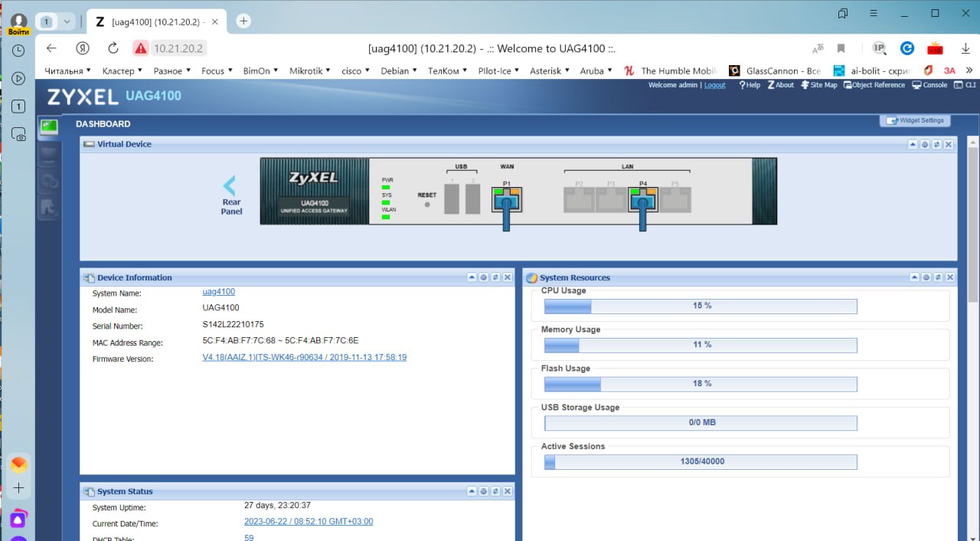Open the Focus bookmarks folder

pyautogui.click(x=218, y=70)
